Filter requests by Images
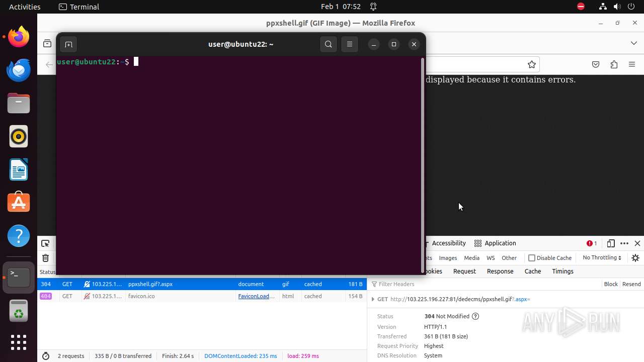The height and width of the screenshot is (362, 644). [x=448, y=258]
